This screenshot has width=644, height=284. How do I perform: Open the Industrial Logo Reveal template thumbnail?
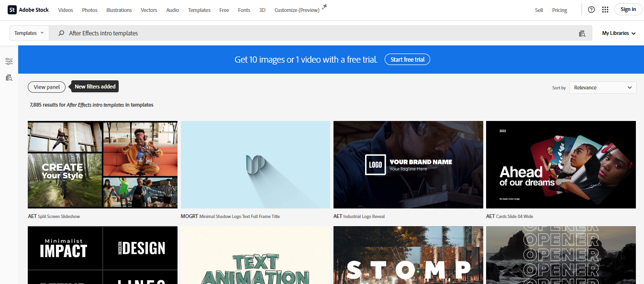coord(408,164)
